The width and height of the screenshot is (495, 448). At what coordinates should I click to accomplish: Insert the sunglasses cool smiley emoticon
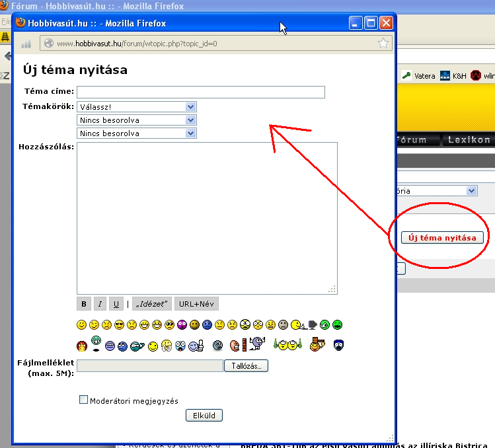[x=119, y=324]
